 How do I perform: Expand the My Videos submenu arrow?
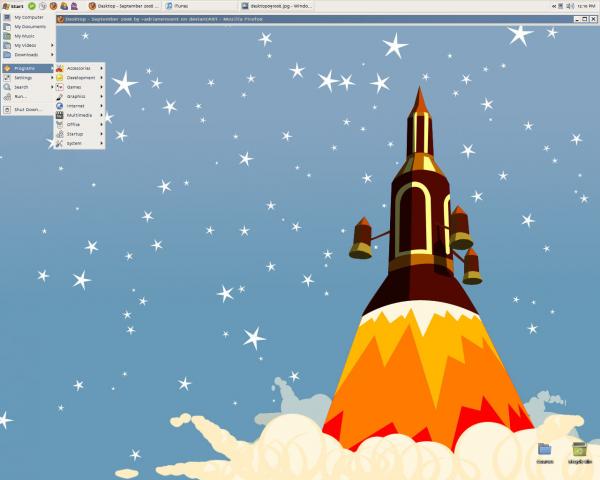pyautogui.click(x=52, y=45)
